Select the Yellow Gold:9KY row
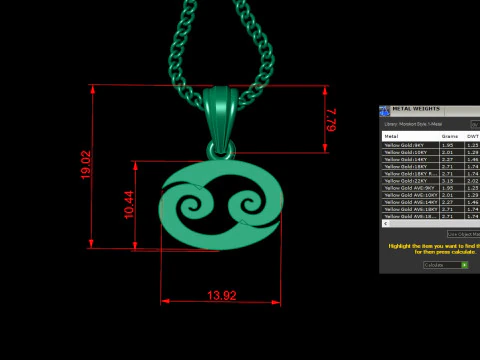The width and height of the screenshot is (480, 360). click(x=431, y=145)
